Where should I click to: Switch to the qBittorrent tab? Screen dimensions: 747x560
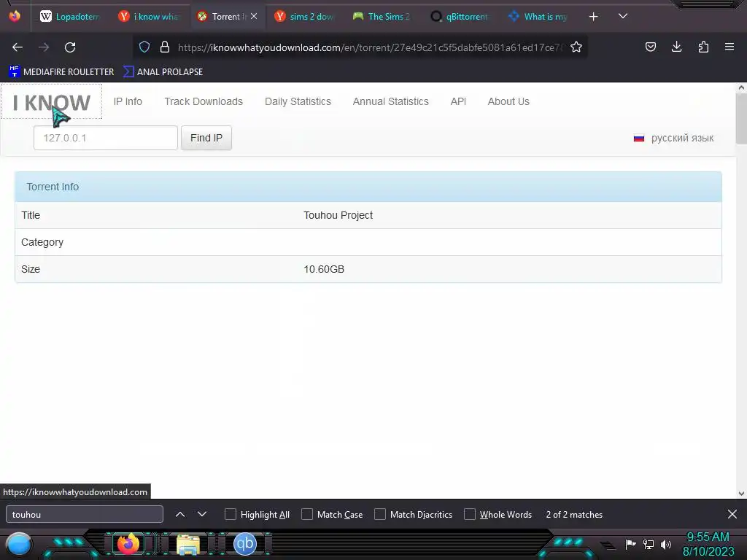coord(461,17)
